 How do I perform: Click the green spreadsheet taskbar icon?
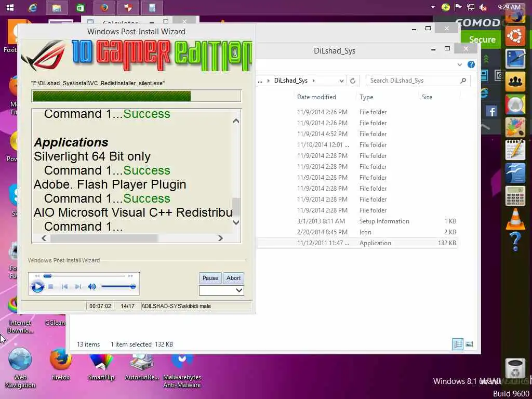pos(81,8)
